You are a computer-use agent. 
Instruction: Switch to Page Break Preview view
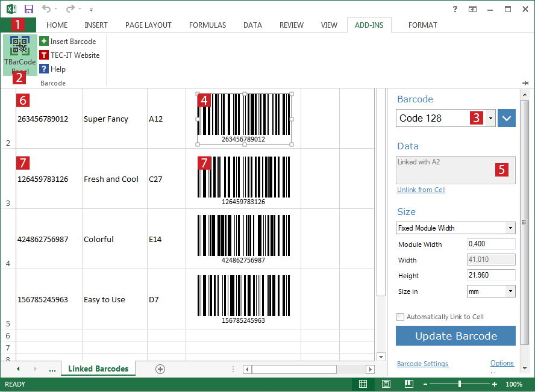[409, 384]
